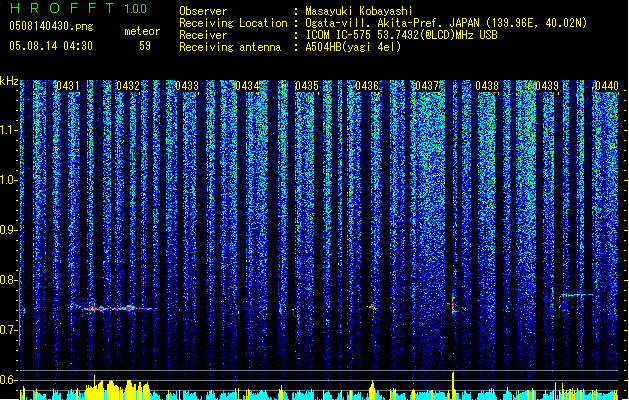Click the 0440 time marker
Screen dimensions: 629x400
[x=607, y=86]
